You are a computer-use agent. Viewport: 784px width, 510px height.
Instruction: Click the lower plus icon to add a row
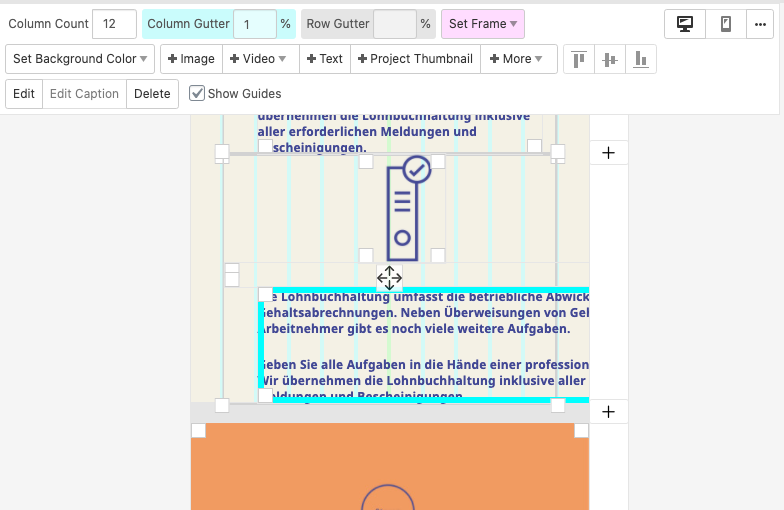click(609, 412)
